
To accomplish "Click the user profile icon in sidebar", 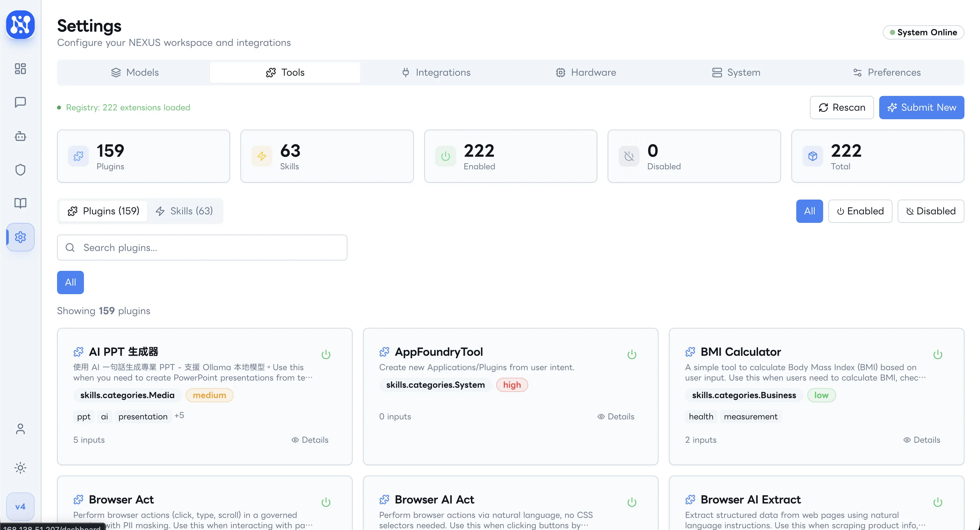I will [20, 429].
